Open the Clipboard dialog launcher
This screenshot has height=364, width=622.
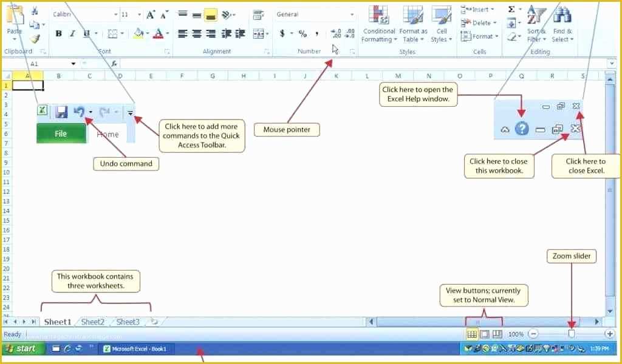[43, 52]
